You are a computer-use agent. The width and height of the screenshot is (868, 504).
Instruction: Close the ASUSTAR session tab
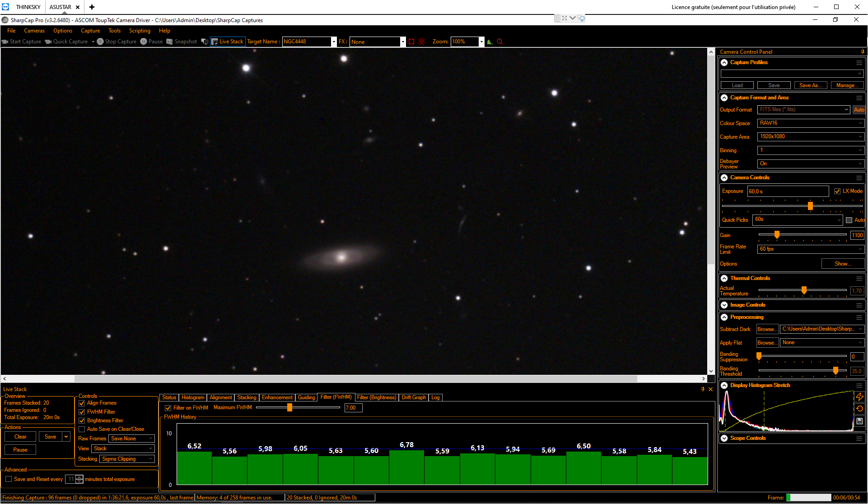[x=78, y=7]
